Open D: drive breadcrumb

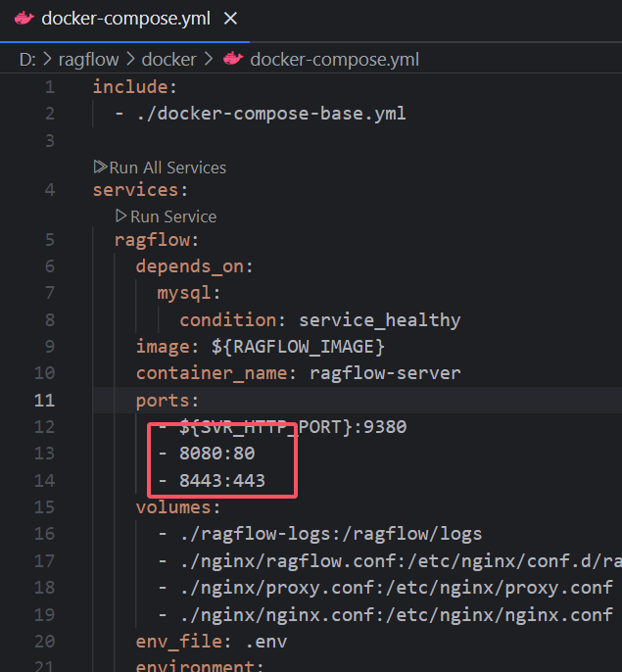click(x=27, y=59)
